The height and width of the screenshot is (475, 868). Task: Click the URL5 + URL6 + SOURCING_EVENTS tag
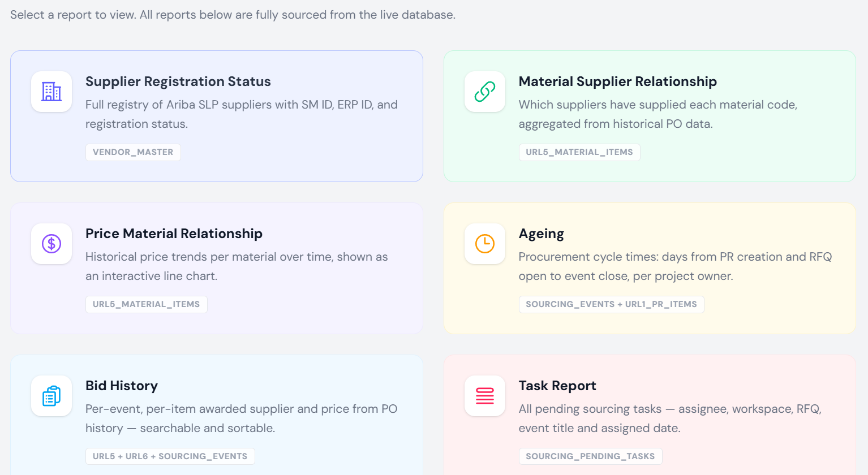click(170, 456)
